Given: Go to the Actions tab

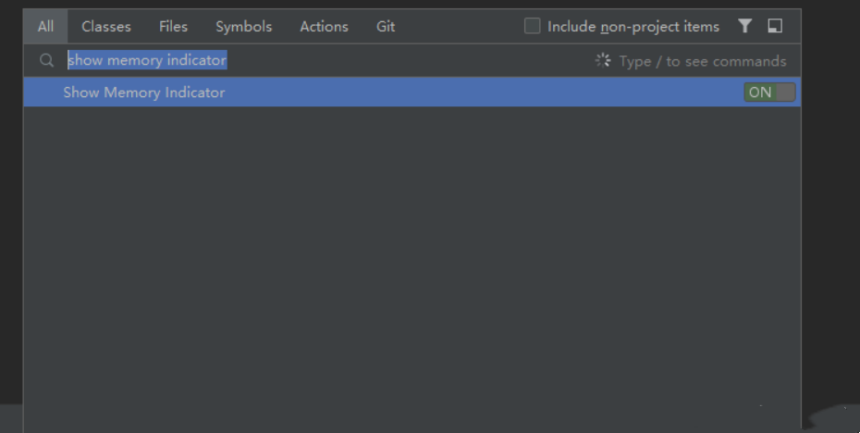Looking at the screenshot, I should [324, 26].
